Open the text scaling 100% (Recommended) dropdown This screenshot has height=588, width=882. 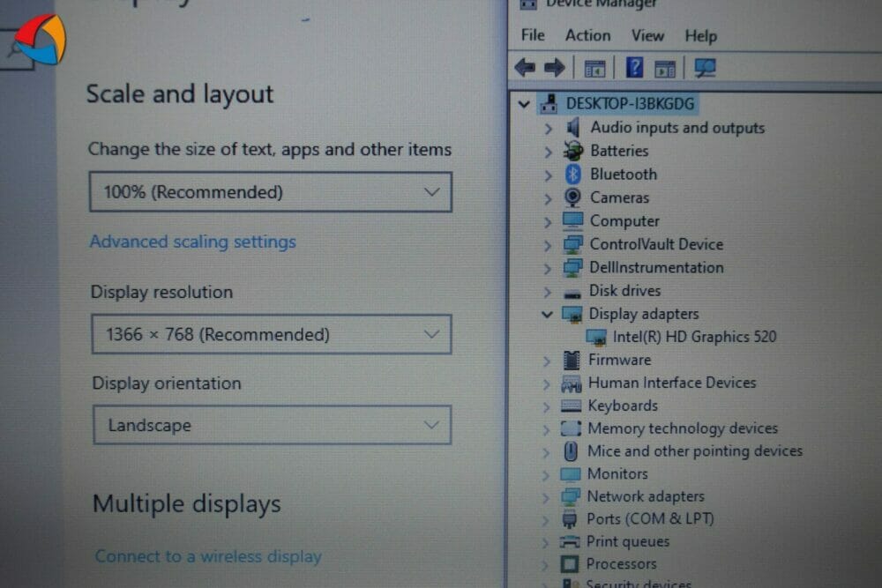tap(271, 192)
